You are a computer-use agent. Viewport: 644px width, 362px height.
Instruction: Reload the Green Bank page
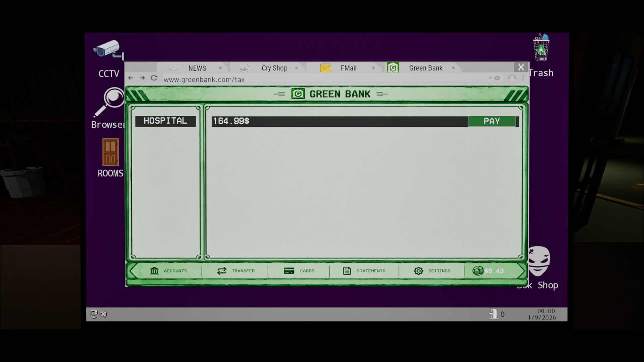(x=154, y=78)
